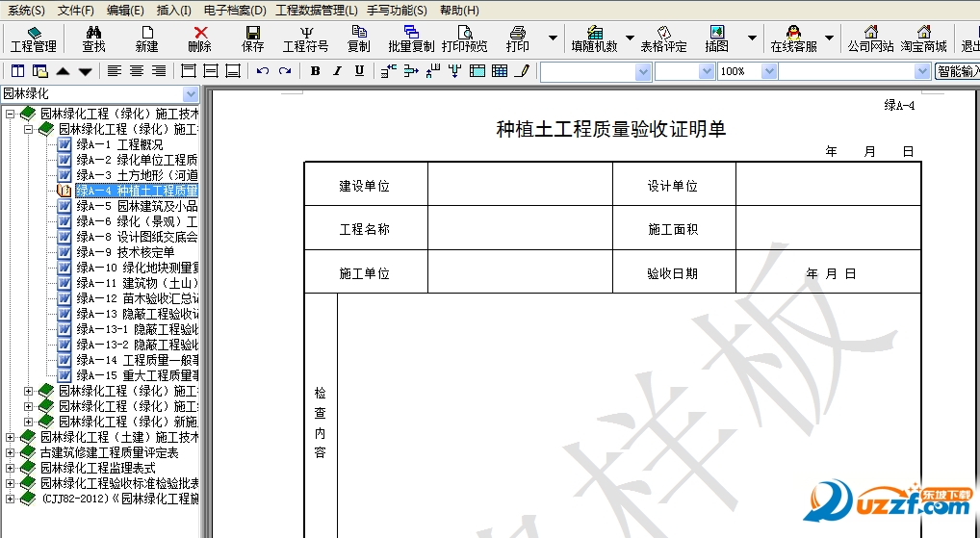Open the 系统(S) menu

point(26,10)
